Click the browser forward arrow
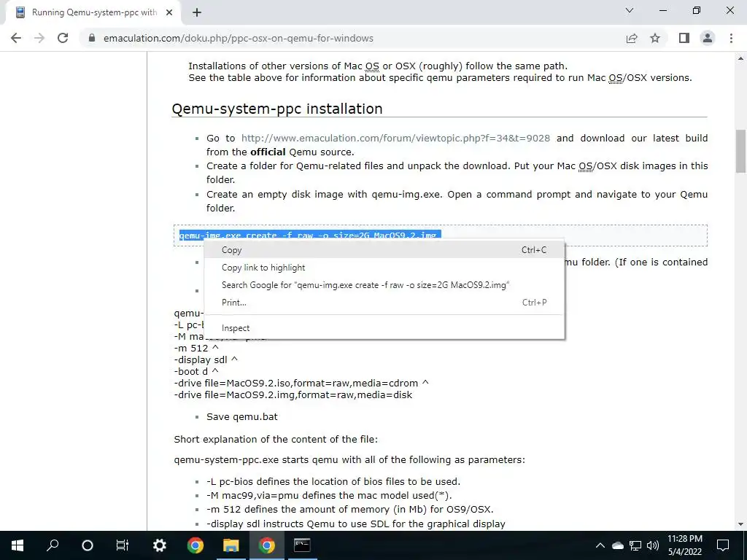Viewport: 747px width, 560px height. click(39, 38)
